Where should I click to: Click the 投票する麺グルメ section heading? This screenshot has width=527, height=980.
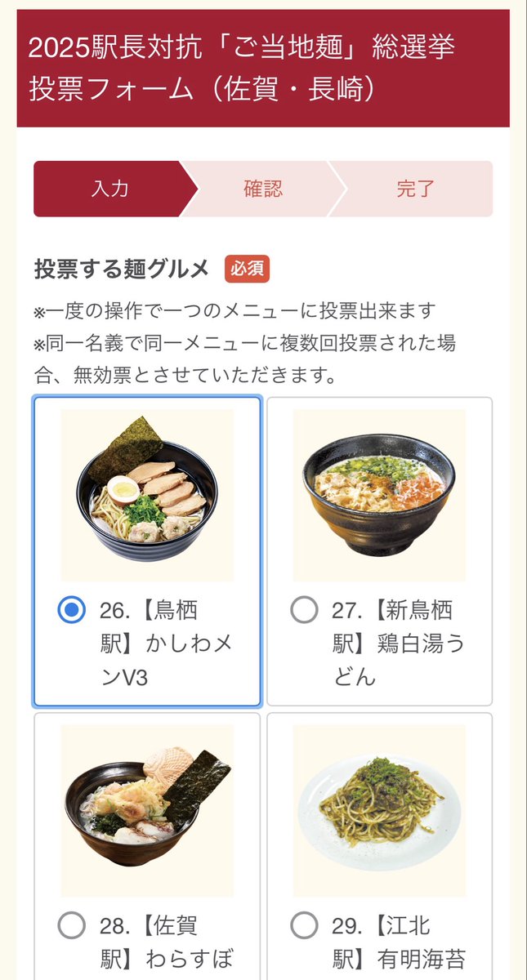click(x=122, y=269)
